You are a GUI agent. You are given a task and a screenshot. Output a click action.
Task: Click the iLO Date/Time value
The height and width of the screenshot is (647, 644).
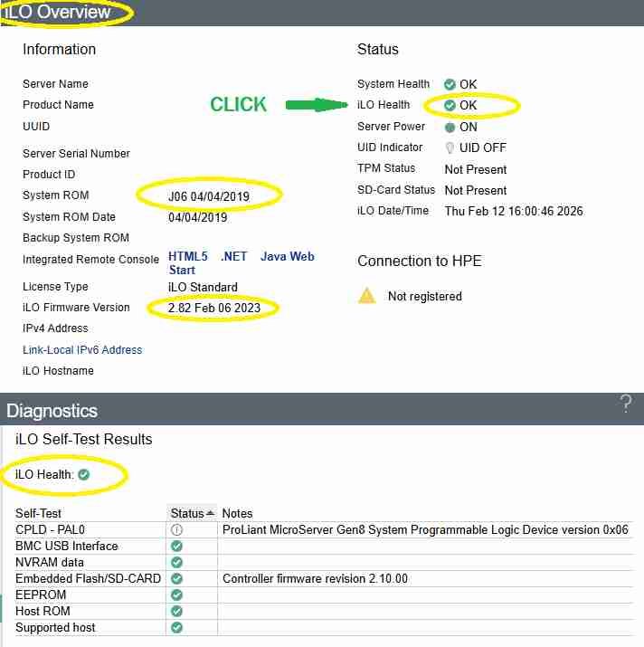pyautogui.click(x=514, y=211)
